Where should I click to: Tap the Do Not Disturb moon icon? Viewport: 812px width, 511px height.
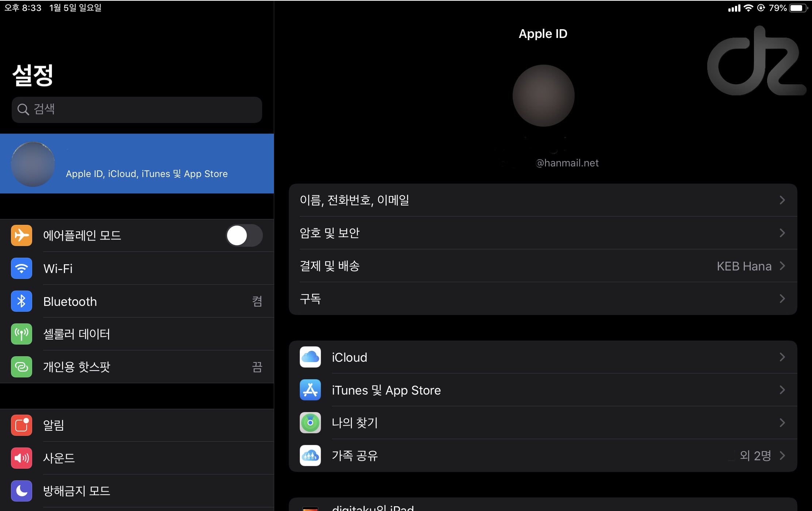point(22,491)
